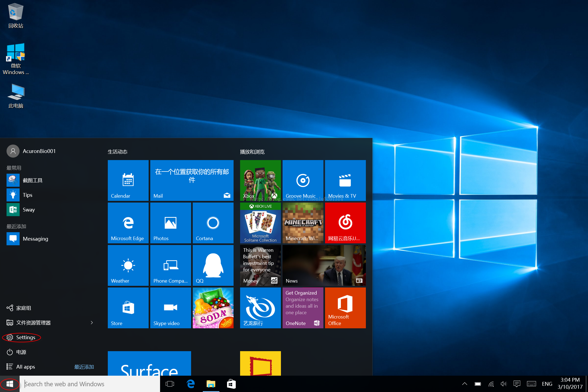Viewport: 588px width, 392px height.
Task: Open the touch keyboard tray icon
Action: tap(531, 384)
